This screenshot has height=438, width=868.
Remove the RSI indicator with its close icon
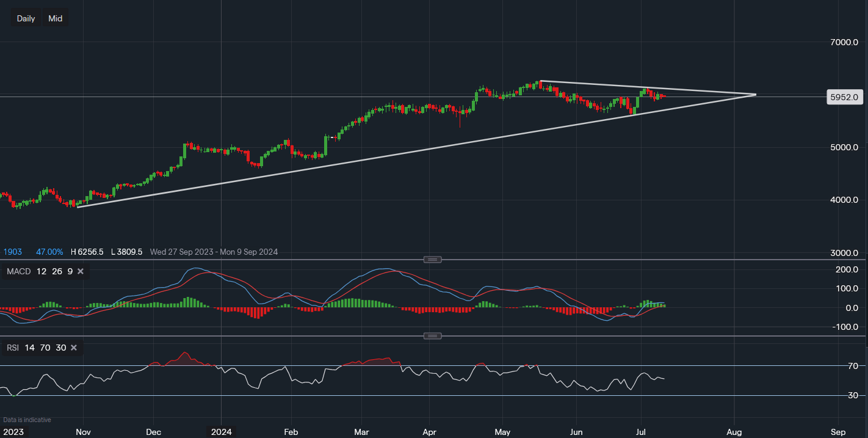pos(73,348)
